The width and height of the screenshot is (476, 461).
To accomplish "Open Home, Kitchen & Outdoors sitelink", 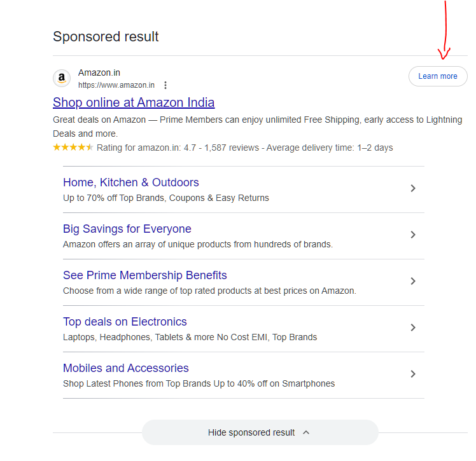I will point(130,182).
